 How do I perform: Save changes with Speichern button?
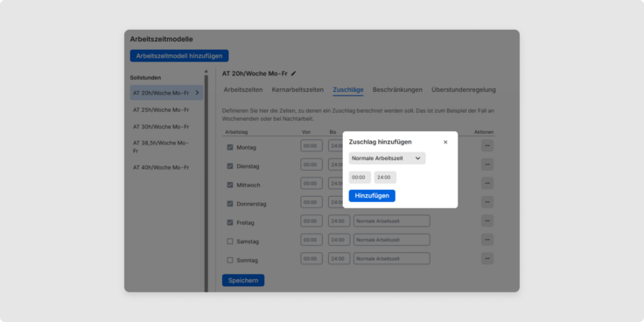click(243, 281)
